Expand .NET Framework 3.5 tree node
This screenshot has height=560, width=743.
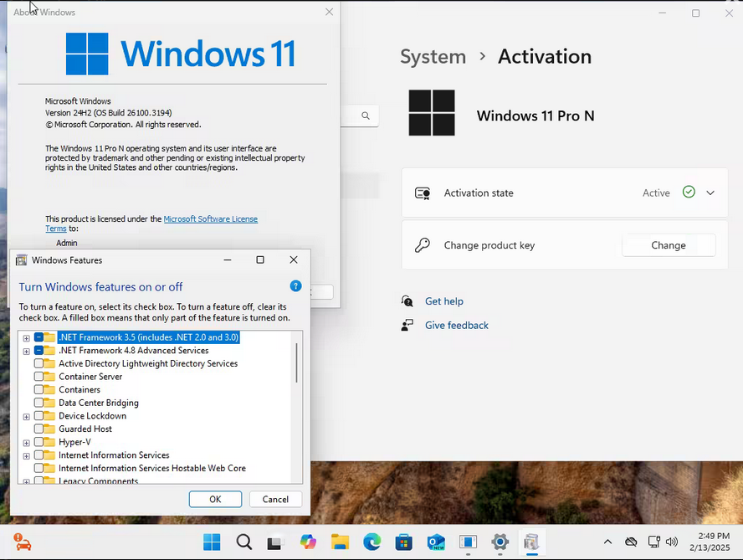(x=27, y=338)
